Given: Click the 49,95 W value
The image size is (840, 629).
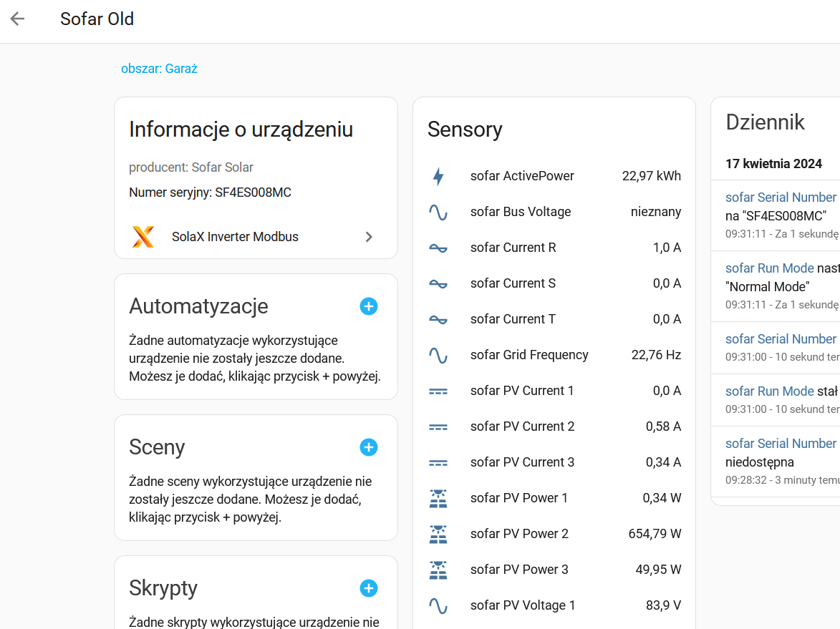Looking at the screenshot, I should tap(658, 570).
